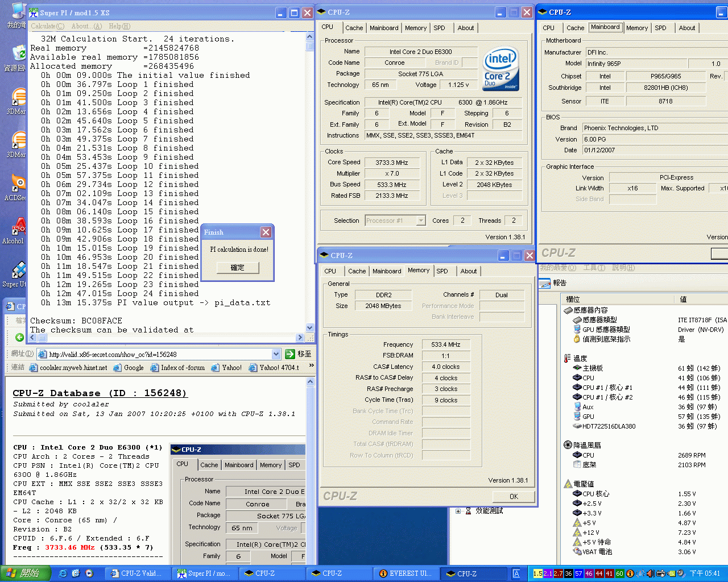Click the 欄位 column header in EVEREST
This screenshot has width=728, height=582.
coord(617,299)
